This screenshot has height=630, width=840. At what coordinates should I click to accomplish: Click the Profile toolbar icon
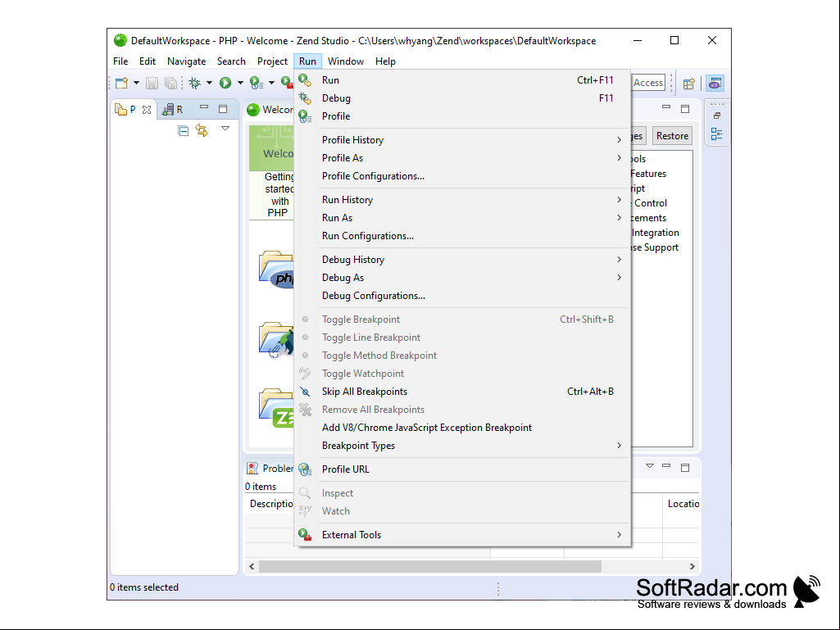pyautogui.click(x=257, y=83)
